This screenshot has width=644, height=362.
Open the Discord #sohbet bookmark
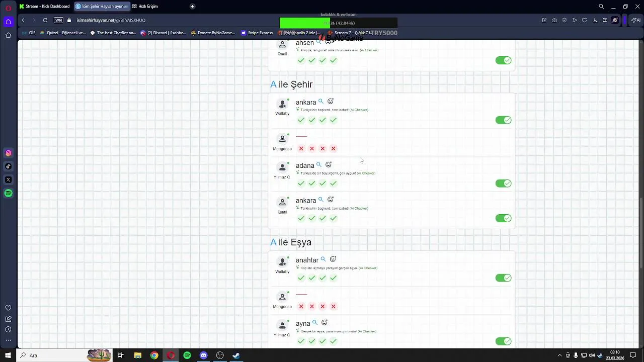(x=163, y=33)
